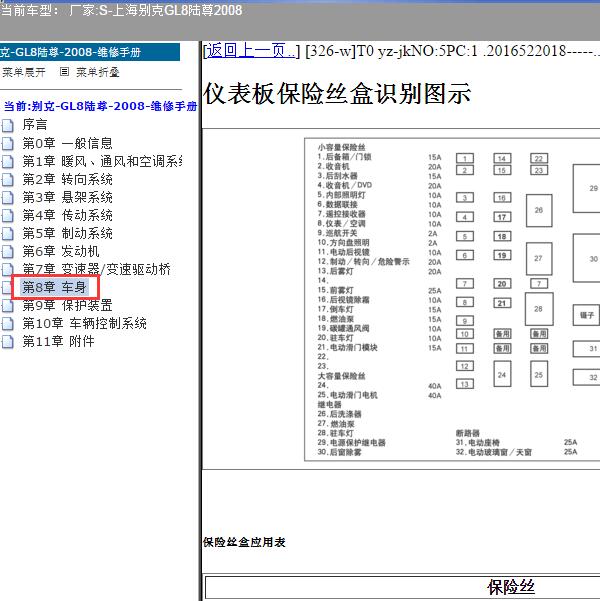Click the 当前车型 title text
The height and width of the screenshot is (601, 600).
coord(121,10)
